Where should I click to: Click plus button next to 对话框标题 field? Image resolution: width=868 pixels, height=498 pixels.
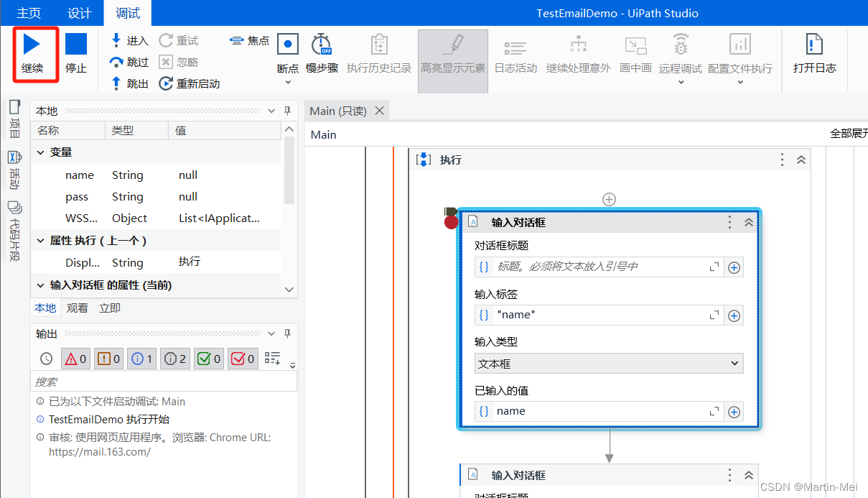coord(734,267)
